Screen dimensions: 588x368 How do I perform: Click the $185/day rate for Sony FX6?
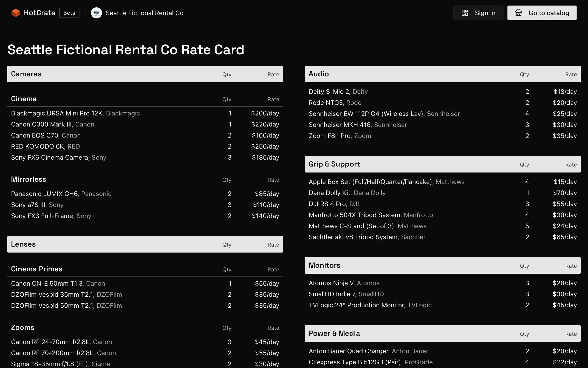[266, 158]
